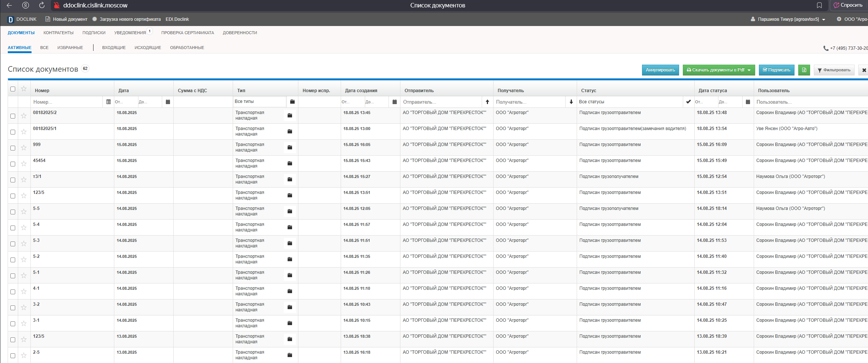Screen dimensions: 868x363
Task: Click the up arrow in Отправитель filter
Action: point(487,102)
